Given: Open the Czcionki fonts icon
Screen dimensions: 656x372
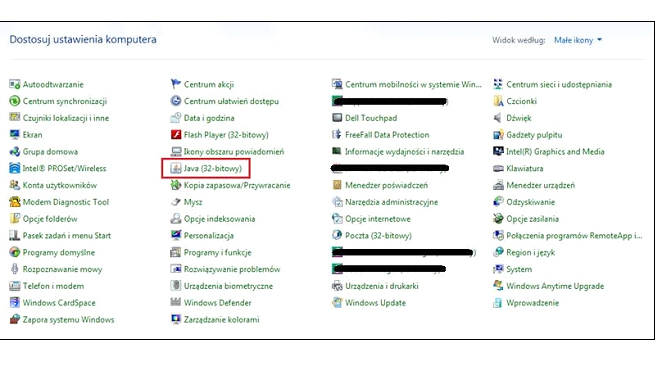Looking at the screenshot, I should pos(498,101).
